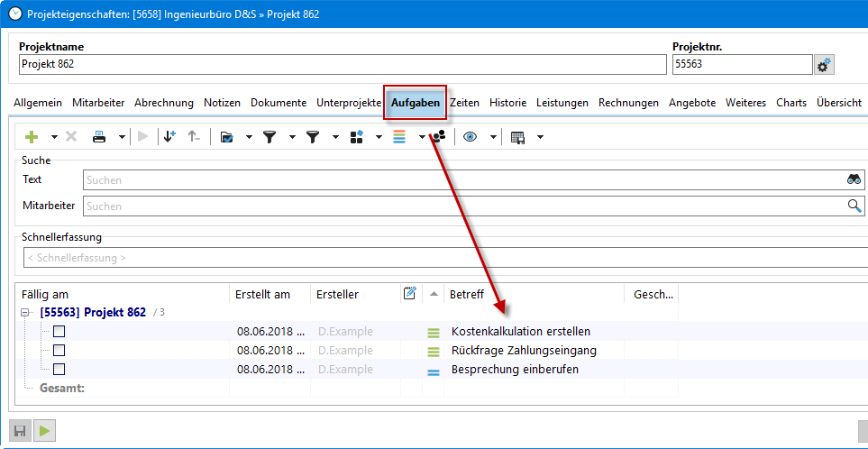Click the binoculars icon in Text search
868x449 pixels.
pyautogui.click(x=854, y=179)
